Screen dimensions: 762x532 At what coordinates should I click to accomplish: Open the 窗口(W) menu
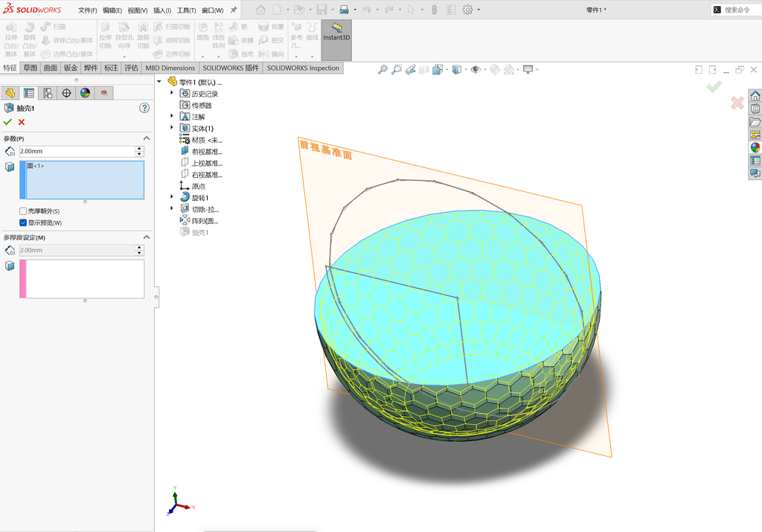[212, 10]
